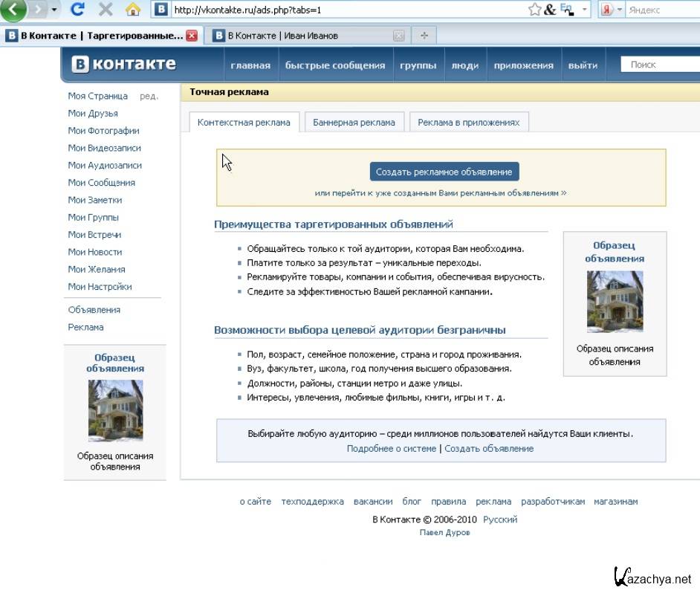The height and width of the screenshot is (593, 700).
Task: Open the navigation history dropdown arrow
Action: 54,10
